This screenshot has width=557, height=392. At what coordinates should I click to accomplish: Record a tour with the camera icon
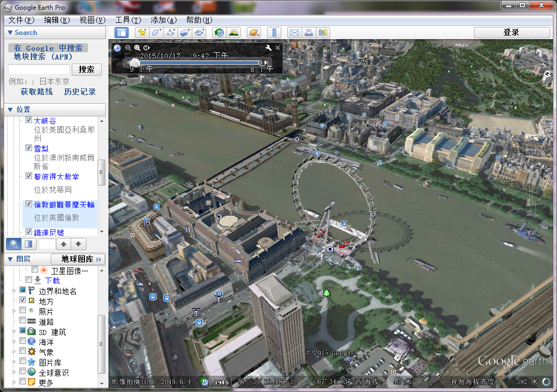coord(199,33)
